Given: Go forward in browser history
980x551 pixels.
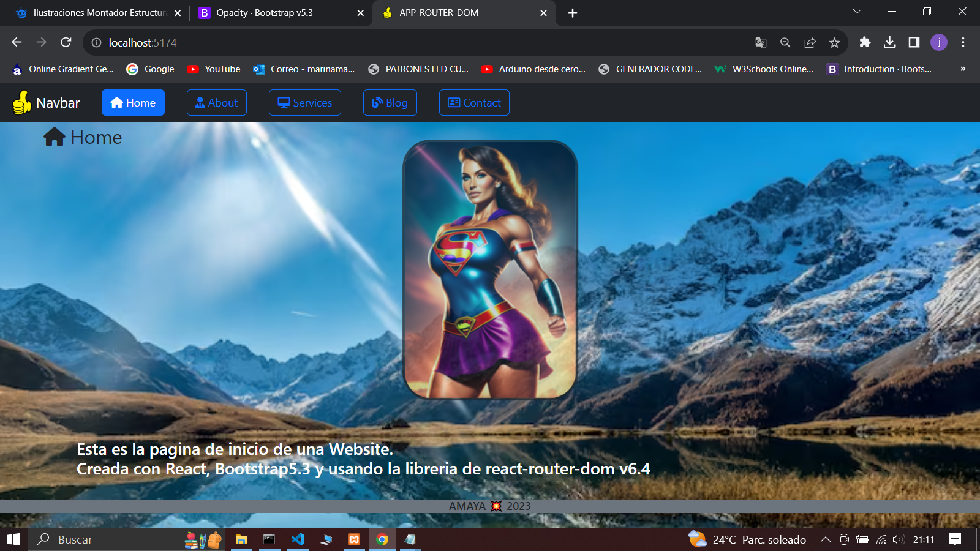Looking at the screenshot, I should (41, 42).
